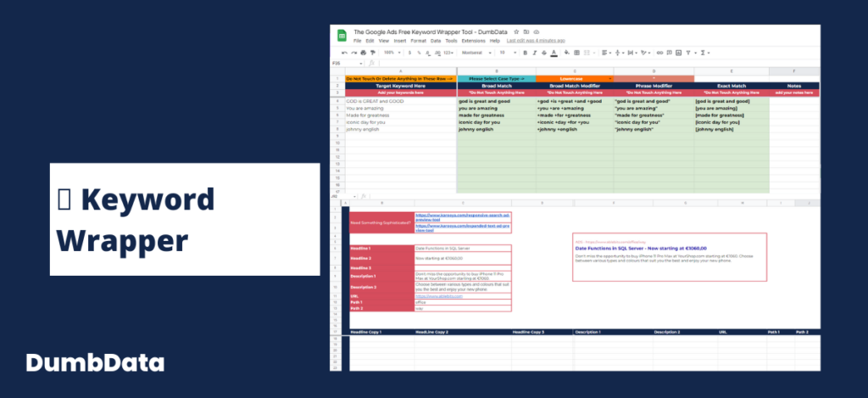The image size is (868, 398).
Task: Toggle italic text formatting
Action: pyautogui.click(x=535, y=53)
